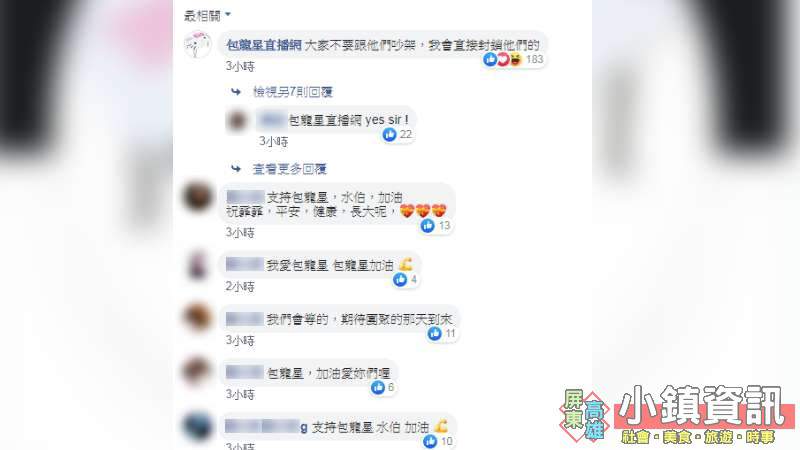The width and height of the screenshot is (800, 450).
Task: Click avatar of the yes sir reply author
Action: [x=237, y=121]
